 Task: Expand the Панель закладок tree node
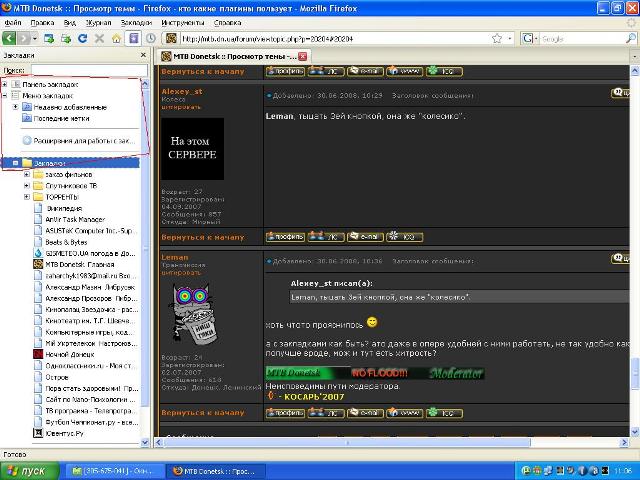tap(6, 84)
